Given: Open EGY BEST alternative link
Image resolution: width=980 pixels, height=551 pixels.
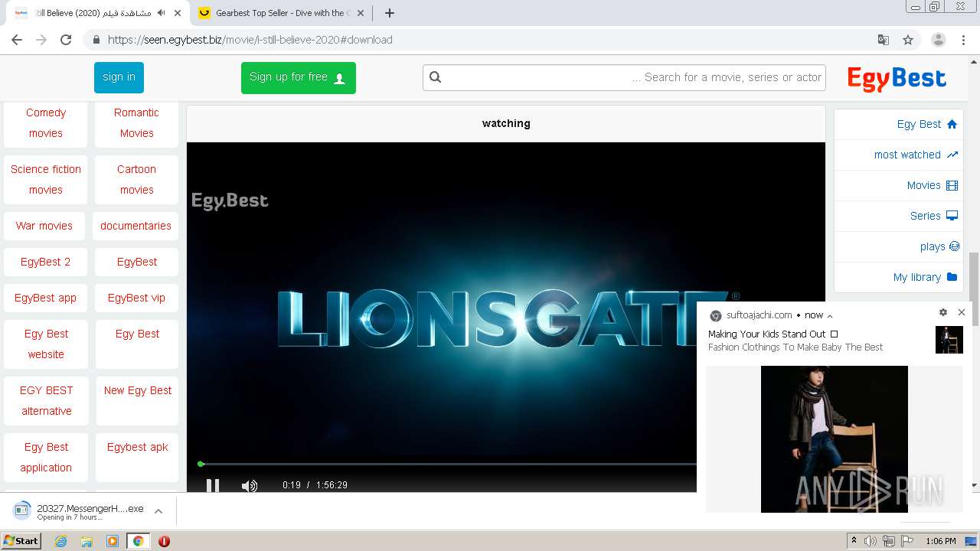Looking at the screenshot, I should (x=46, y=400).
